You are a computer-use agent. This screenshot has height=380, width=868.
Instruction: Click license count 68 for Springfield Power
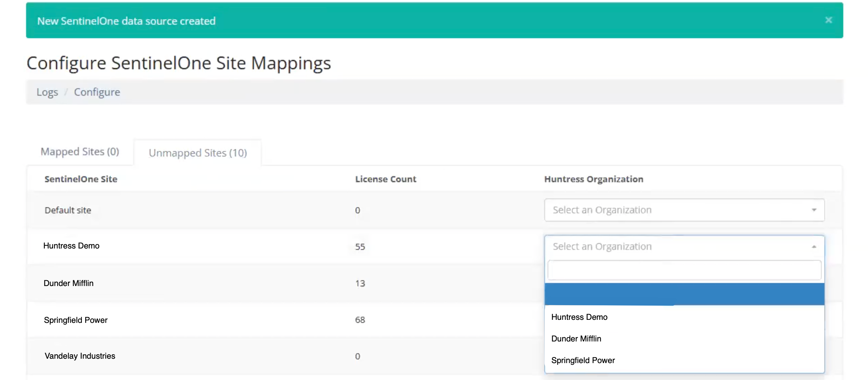[x=360, y=320]
